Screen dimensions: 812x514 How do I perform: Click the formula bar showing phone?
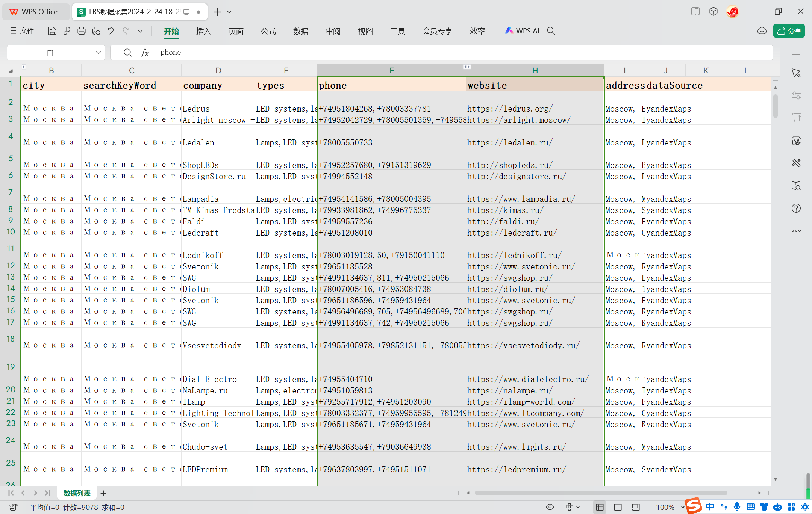point(465,53)
